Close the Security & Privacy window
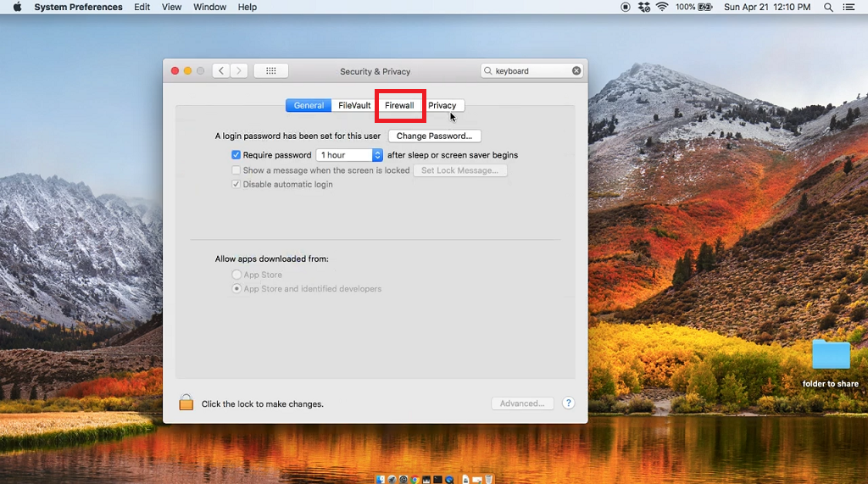The image size is (868, 484). [x=175, y=71]
